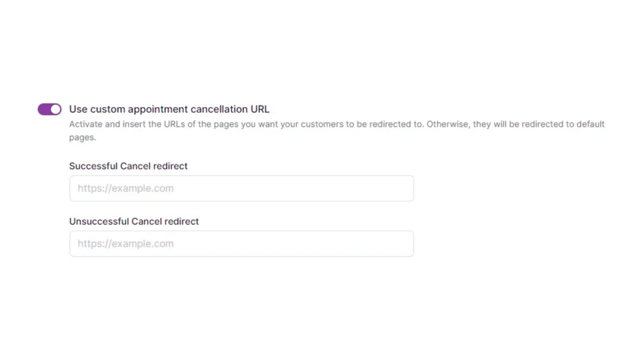
Task: Click the "redirected to default" helper text
Action: (x=552, y=124)
